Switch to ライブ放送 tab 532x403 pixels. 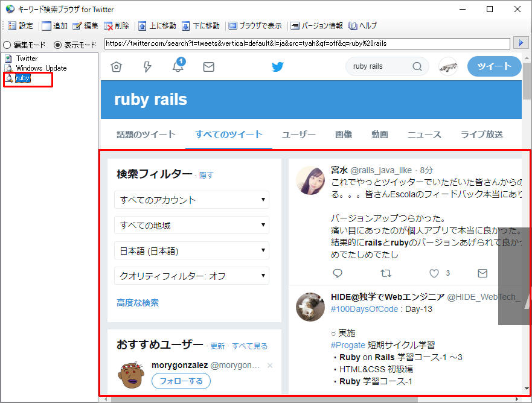(481, 135)
